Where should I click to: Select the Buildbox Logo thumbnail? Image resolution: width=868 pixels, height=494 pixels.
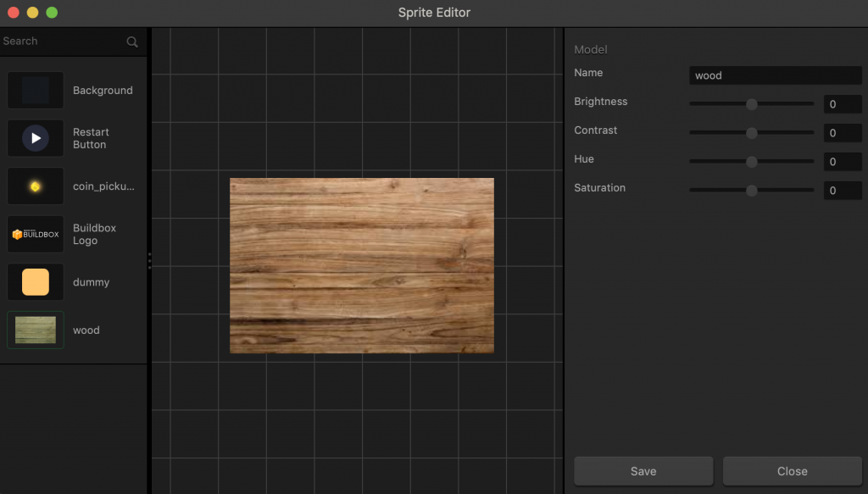click(36, 234)
